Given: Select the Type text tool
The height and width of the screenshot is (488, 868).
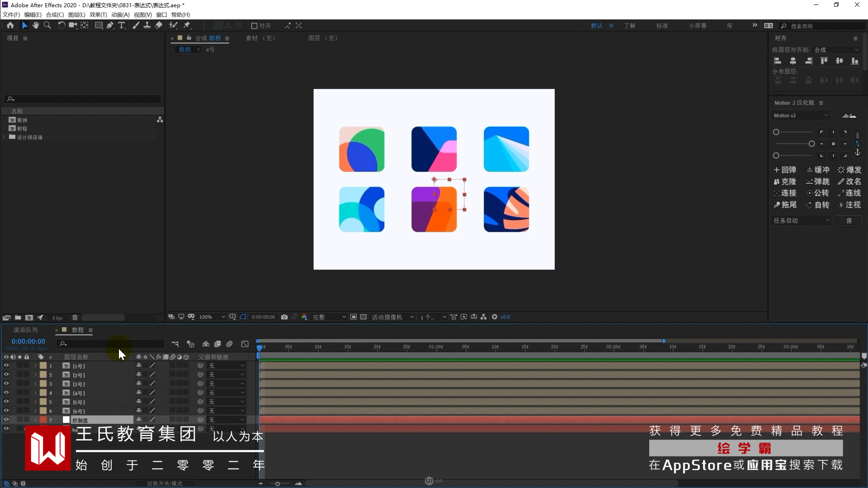Looking at the screenshot, I should coord(121,25).
